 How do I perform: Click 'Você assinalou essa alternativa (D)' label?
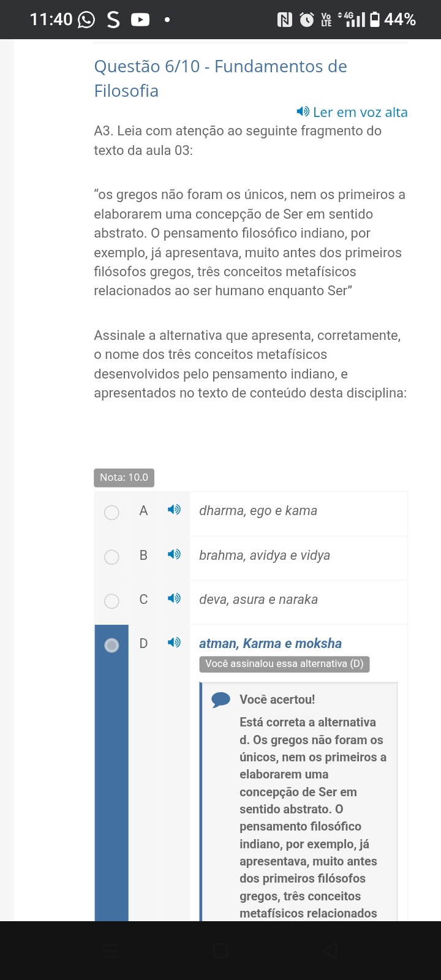(x=284, y=664)
